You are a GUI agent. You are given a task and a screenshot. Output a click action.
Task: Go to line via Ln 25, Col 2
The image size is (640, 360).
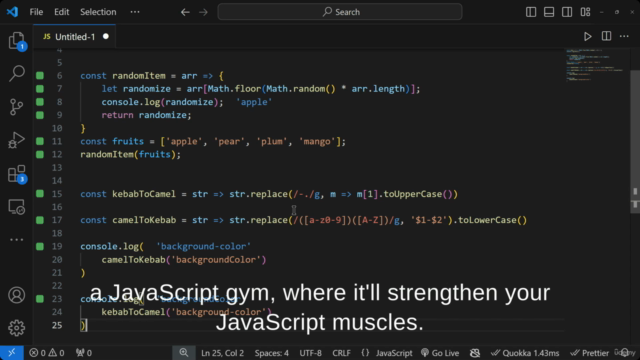[222, 353]
